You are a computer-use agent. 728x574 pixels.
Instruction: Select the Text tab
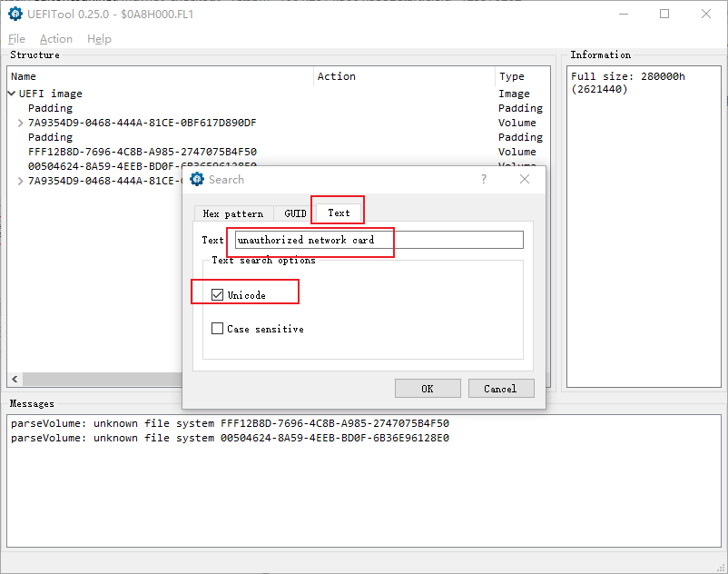(x=339, y=213)
